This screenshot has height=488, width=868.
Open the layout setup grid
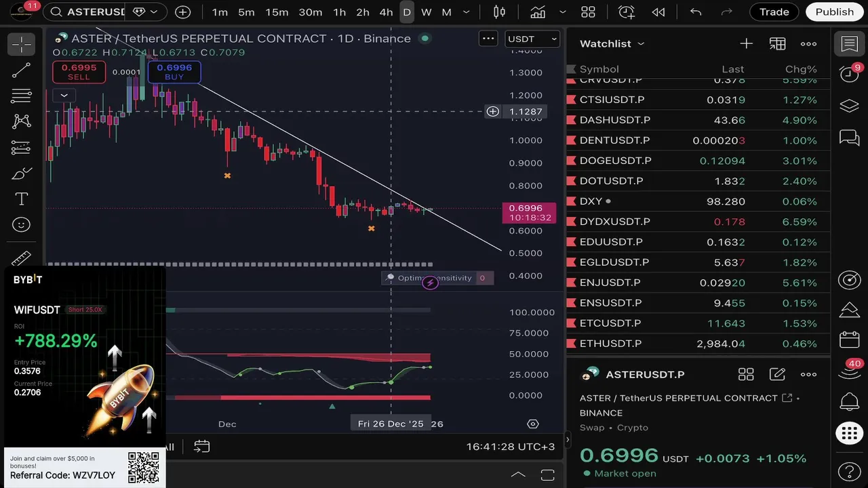click(588, 12)
